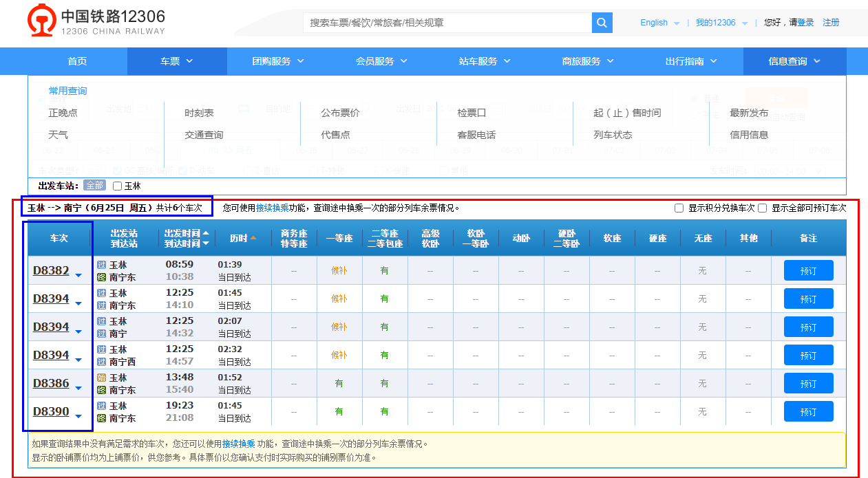Screen dimensions: 868x478
Task: Select 信用信息 menu entry
Action: coord(749,135)
